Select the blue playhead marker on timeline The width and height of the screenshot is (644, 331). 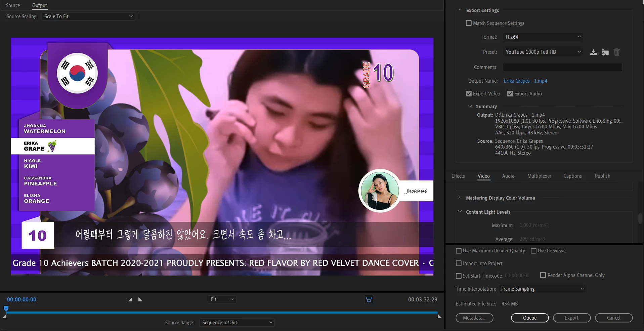(6, 308)
